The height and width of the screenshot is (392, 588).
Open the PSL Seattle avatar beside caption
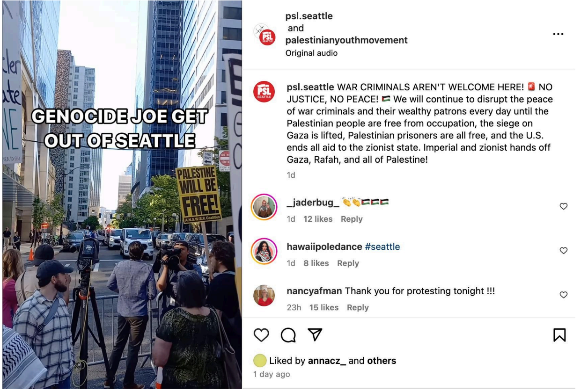click(x=264, y=91)
